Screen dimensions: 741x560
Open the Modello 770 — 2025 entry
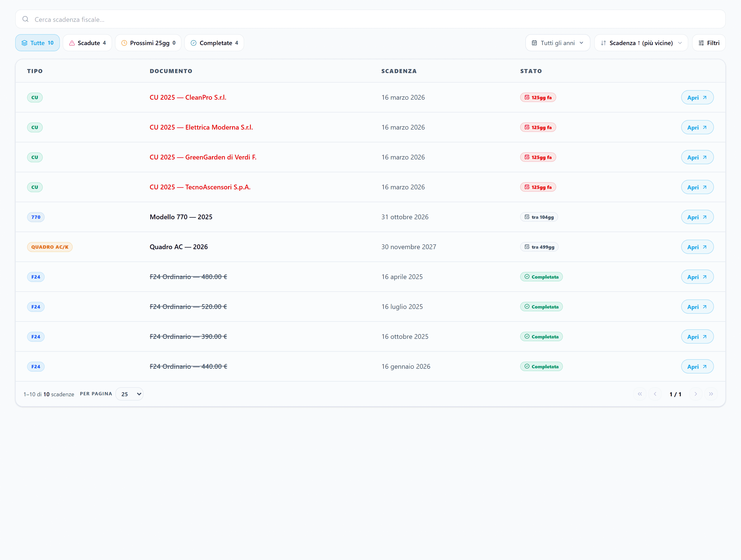point(697,217)
